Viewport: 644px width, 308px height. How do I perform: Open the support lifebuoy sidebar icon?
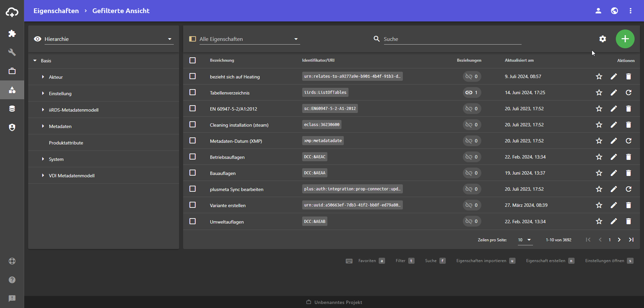[12, 261]
